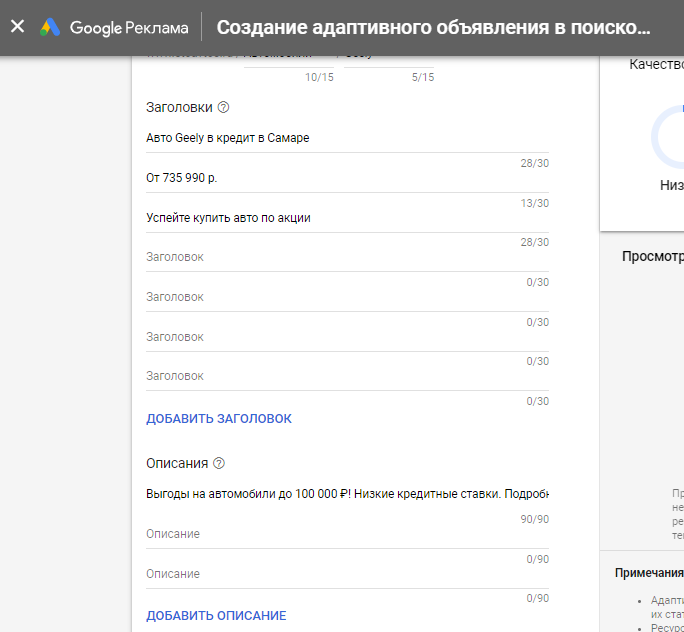Click the Google Реклама title text
Screen dimensions: 684x632
[129, 27]
